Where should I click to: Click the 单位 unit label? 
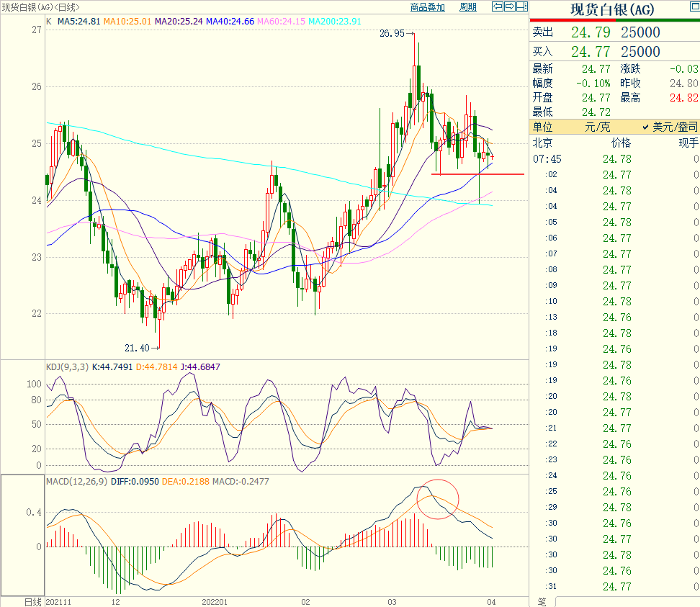(543, 127)
